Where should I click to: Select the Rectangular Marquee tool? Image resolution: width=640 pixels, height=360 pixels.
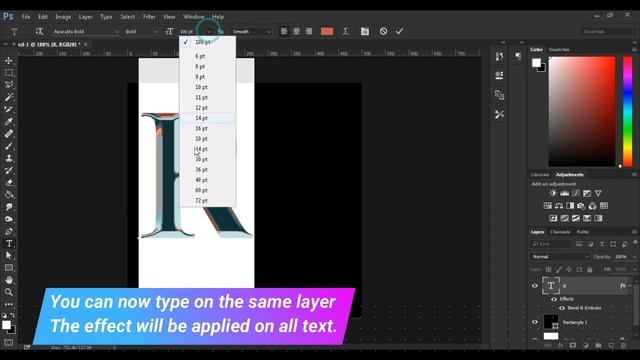pyautogui.click(x=9, y=73)
